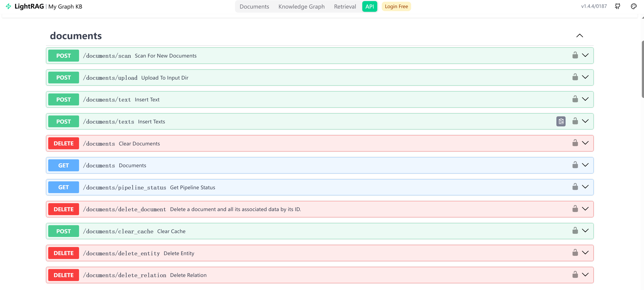The height and width of the screenshot is (290, 644).
Task: Go to the Documents tab
Action: (254, 6)
